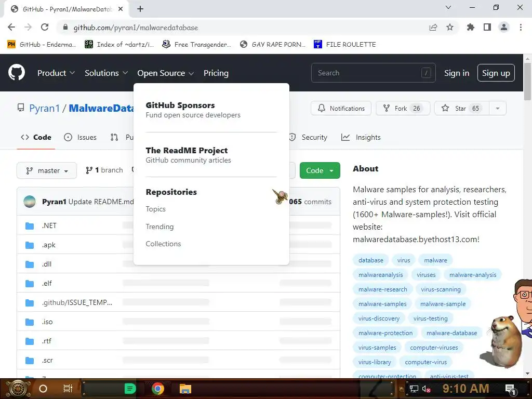Click the virus-scanning topic tag
The height and width of the screenshot is (399, 532).
(441, 289)
